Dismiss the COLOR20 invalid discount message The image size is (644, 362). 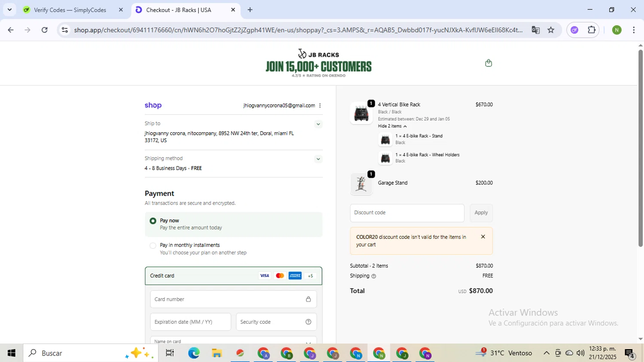[x=483, y=237]
